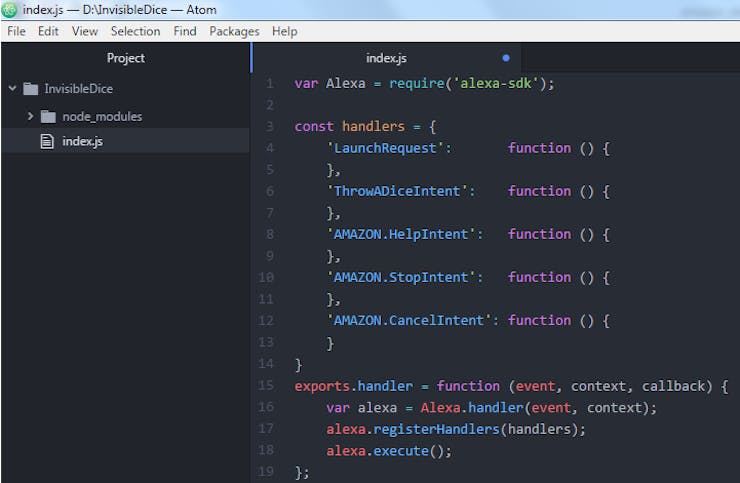Click line number 1 in the gutter

(x=269, y=84)
